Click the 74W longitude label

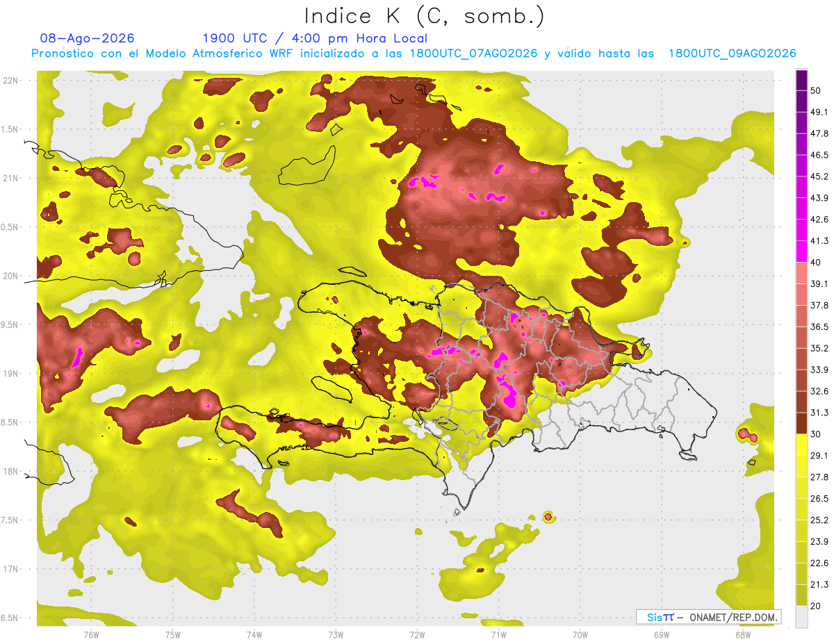(x=254, y=635)
